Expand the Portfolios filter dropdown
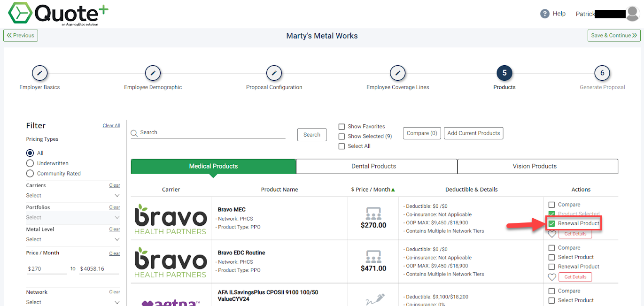 pos(73,217)
